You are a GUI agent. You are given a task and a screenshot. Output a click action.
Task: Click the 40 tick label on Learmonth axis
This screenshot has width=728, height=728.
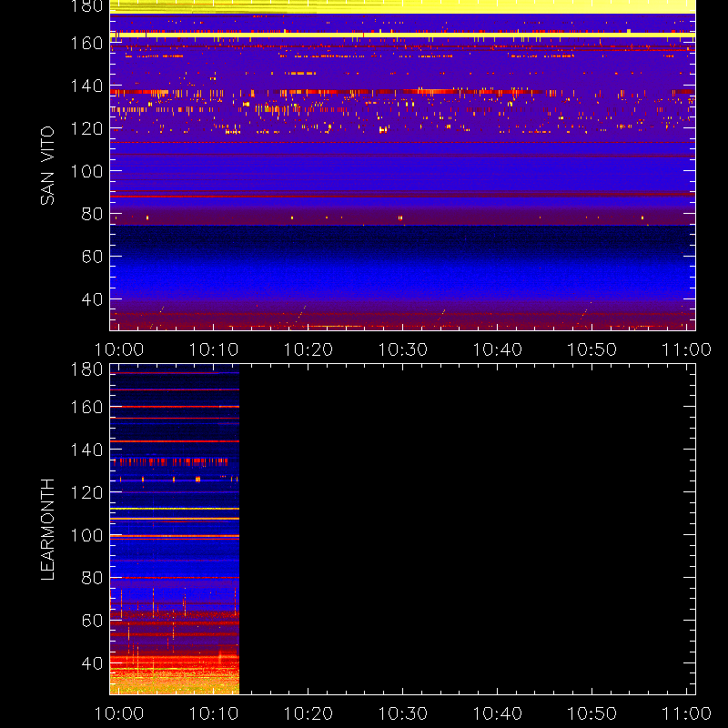92,663
